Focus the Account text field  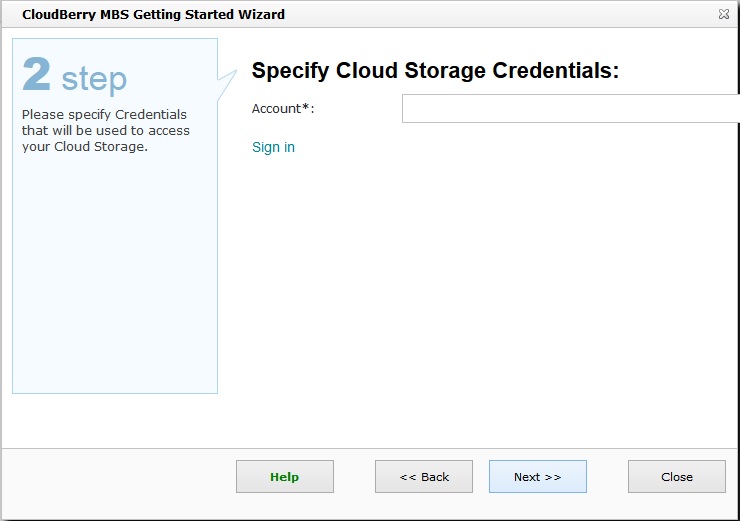pyautogui.click(x=570, y=108)
